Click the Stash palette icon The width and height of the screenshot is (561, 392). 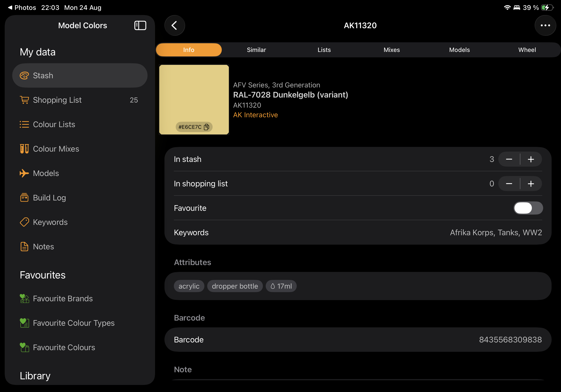coord(24,75)
